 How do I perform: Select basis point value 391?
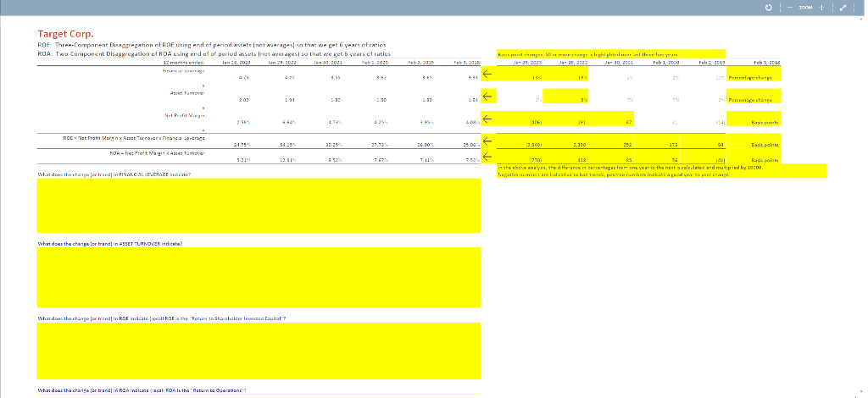point(583,122)
